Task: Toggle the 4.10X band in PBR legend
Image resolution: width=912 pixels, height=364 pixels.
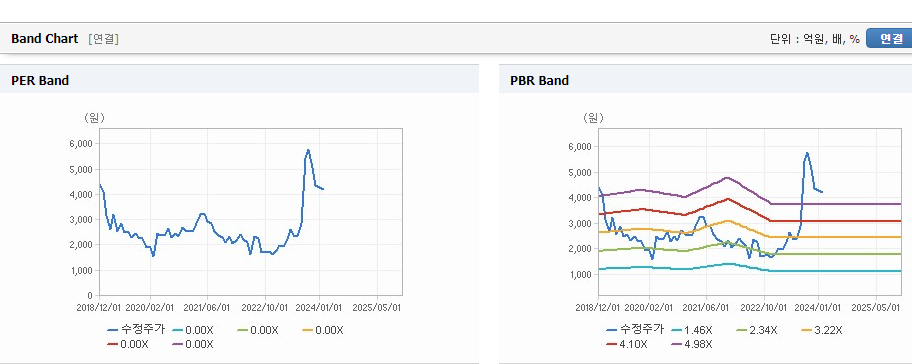Action: coord(627,344)
